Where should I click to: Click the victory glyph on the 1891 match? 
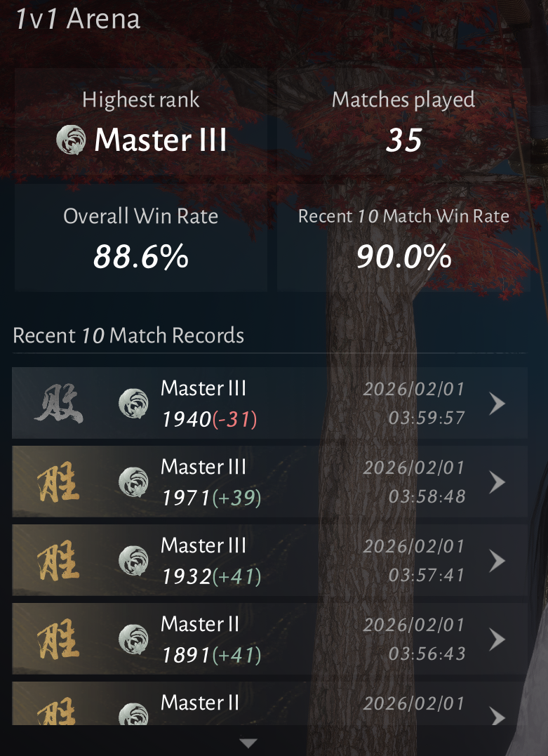[x=59, y=639]
